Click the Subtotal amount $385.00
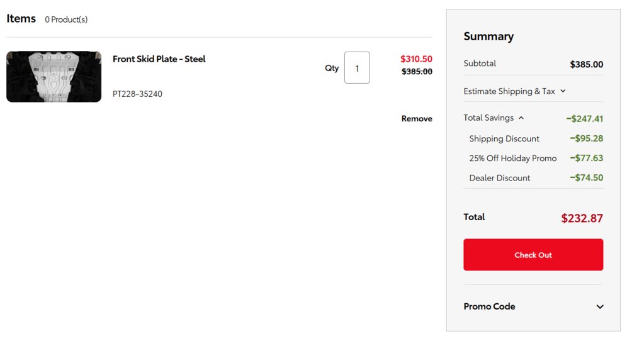 point(587,64)
